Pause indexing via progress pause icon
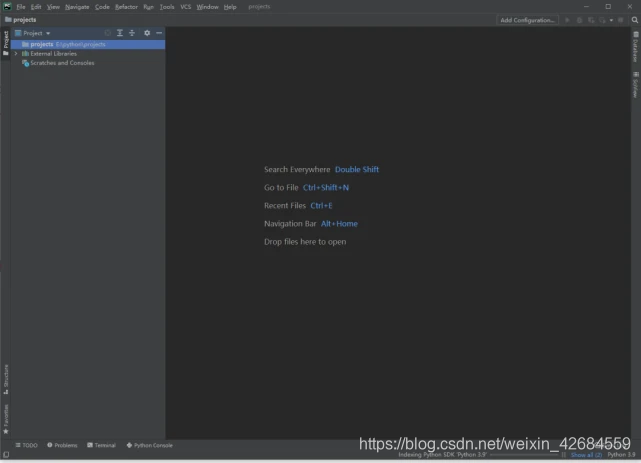 (563, 455)
